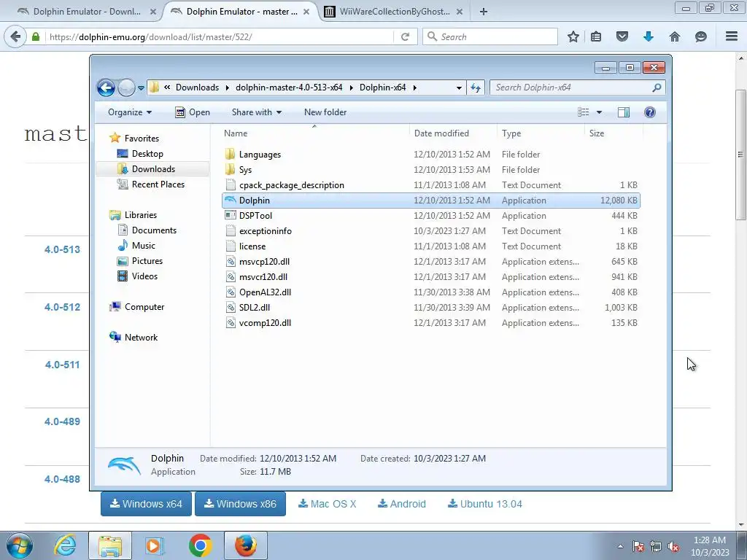
Task: Select msvcp120.dll file
Action: [x=430, y=262]
